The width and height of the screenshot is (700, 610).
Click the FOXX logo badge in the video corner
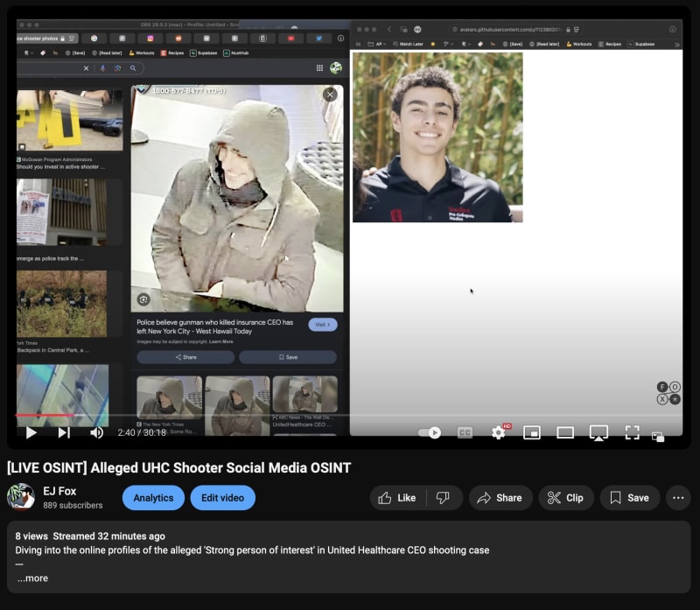click(x=668, y=393)
